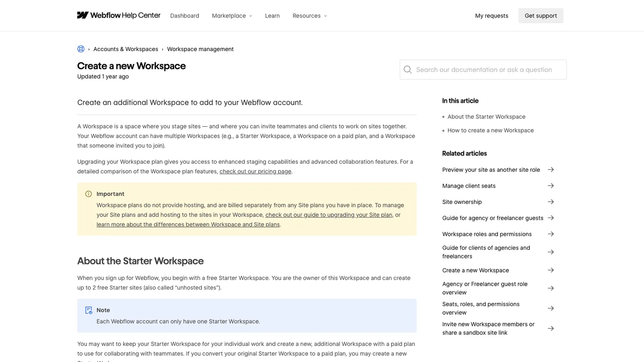Go to Workspace management breadcrumb
This screenshot has width=644, height=362.
point(200,49)
